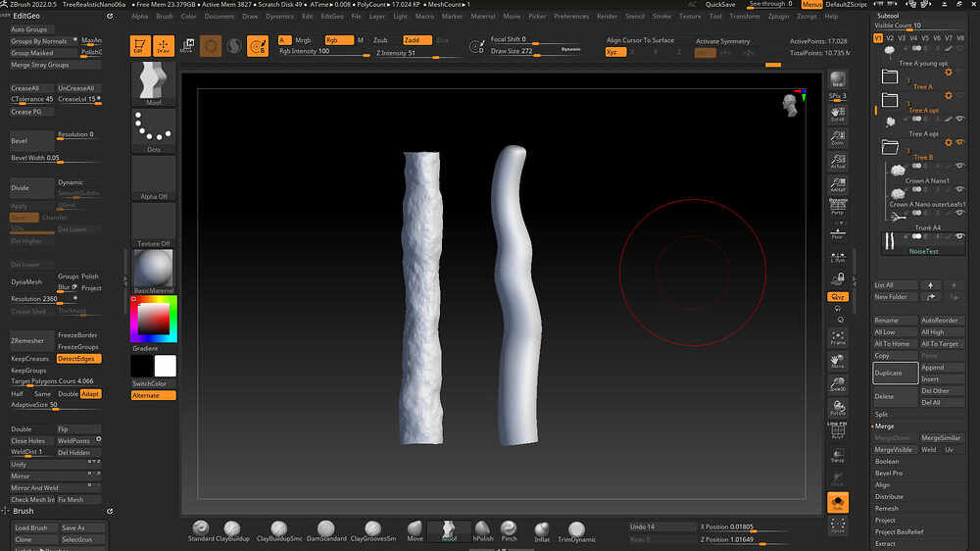Expand the Split section
Image resolution: width=980 pixels, height=551 pixels.
881,414
